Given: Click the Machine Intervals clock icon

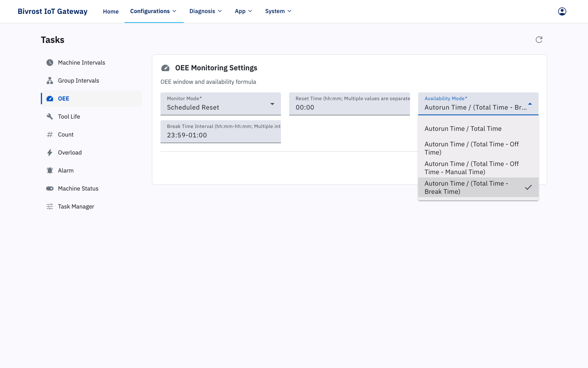Looking at the screenshot, I should coord(50,63).
